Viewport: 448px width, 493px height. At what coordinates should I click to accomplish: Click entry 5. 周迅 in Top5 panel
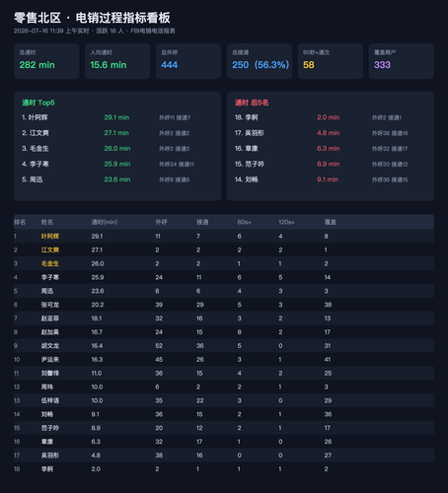click(x=32, y=179)
